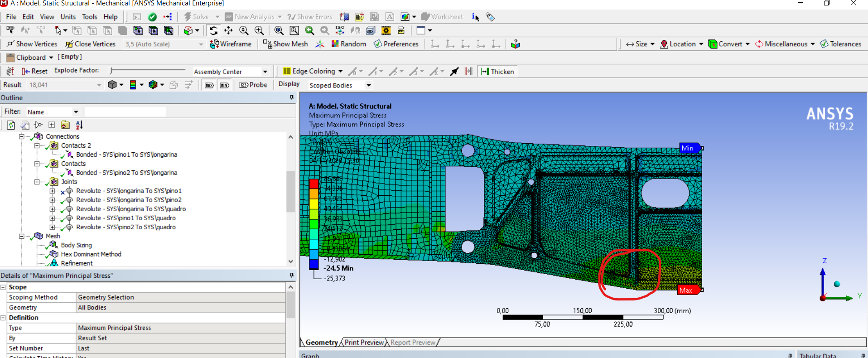Click Sort Ascending A-Z icon in Outline
The height and width of the screenshot is (358, 868).
79,125
